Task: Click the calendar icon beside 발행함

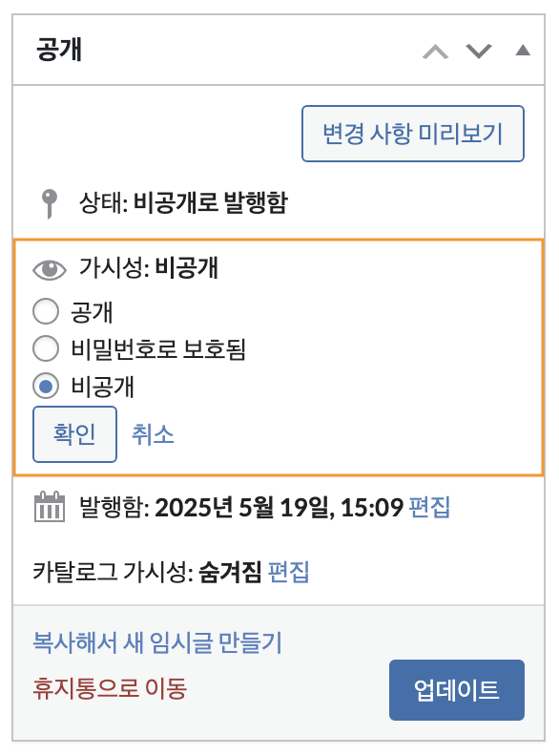Action: tap(50, 507)
